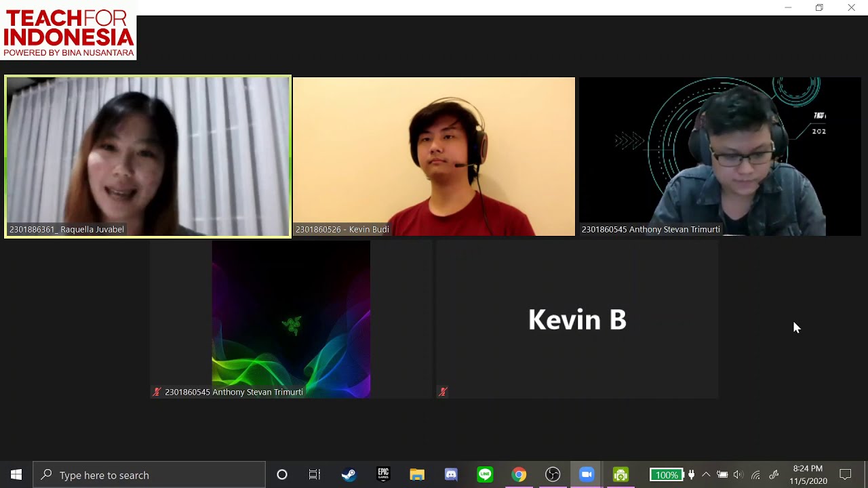Viewport: 868px width, 488px height.
Task: Open the clock showing 8:24 PM
Action: click(x=808, y=475)
